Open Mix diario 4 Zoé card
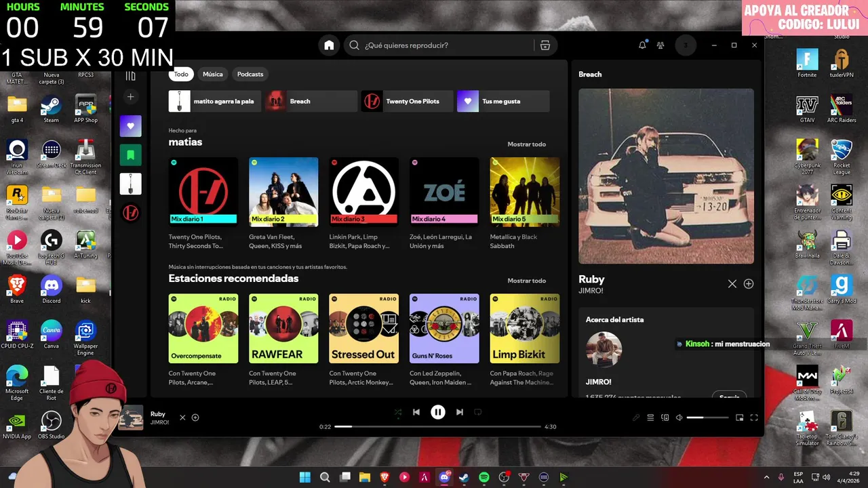Viewport: 868px width, 488px height. (x=444, y=203)
